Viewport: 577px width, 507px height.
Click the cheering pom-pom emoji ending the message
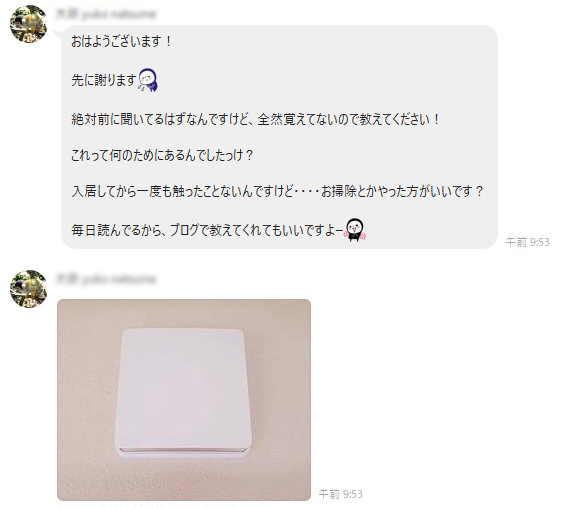355,230
